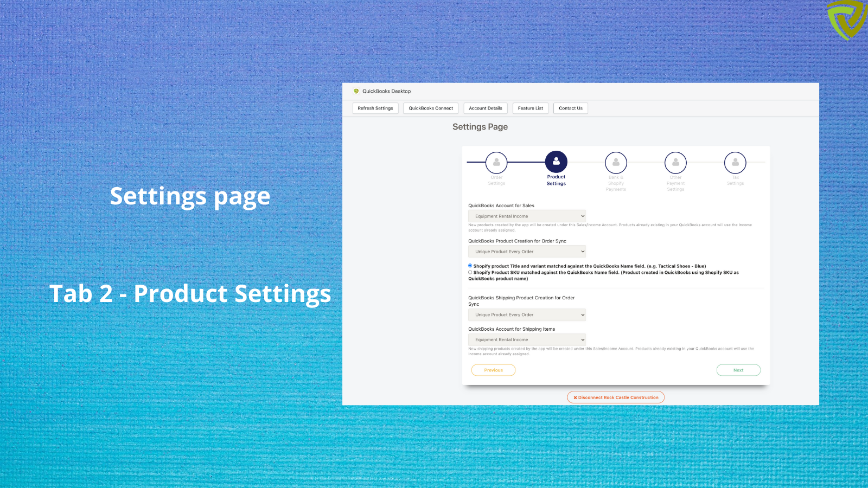The image size is (868, 488).
Task: Click the Previous button
Action: tap(494, 370)
